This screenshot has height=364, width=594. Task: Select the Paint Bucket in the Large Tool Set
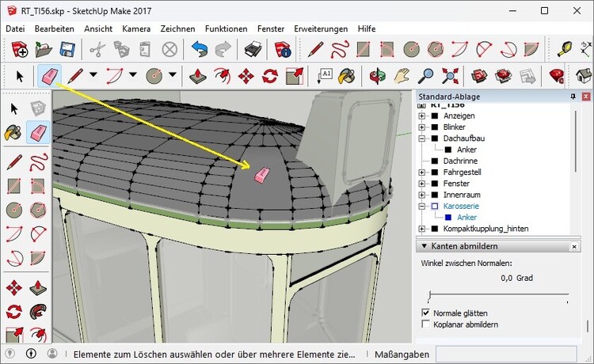click(13, 133)
